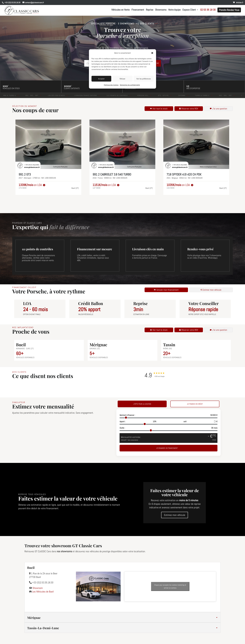Open the 991 2 GT3 car photo
The height and width of the screenshot is (644, 245).
click(x=48, y=144)
